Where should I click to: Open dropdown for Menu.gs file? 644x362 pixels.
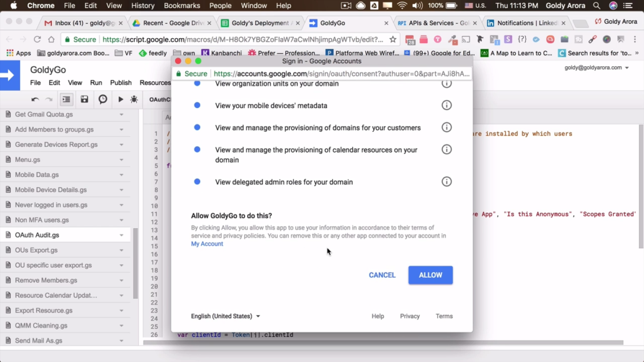pyautogui.click(x=121, y=160)
